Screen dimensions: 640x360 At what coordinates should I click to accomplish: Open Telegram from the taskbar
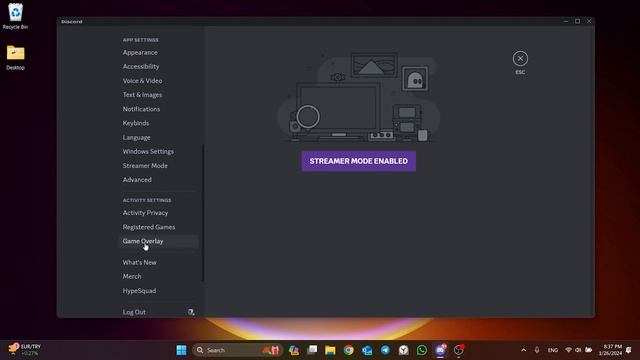[385, 350]
